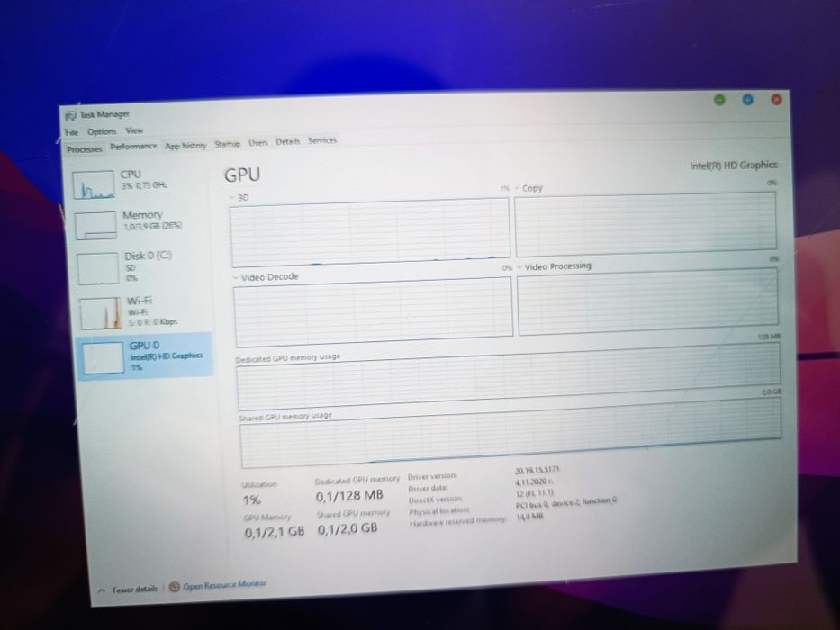Viewport: 840px width, 630px height.
Task: Click the Intel(R) HD Graphics title label
Action: coord(734,166)
